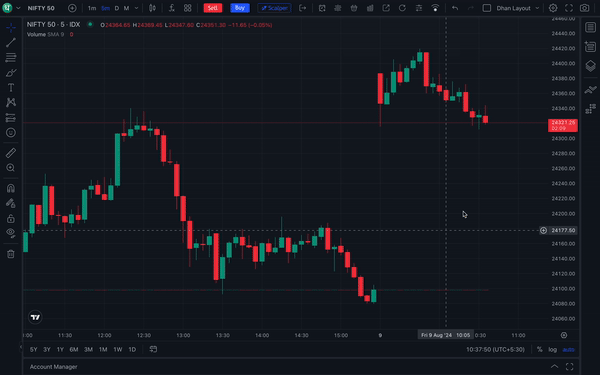This screenshot has width=600, height=375.
Task: Select the trend line drawing tool
Action: coord(11,42)
